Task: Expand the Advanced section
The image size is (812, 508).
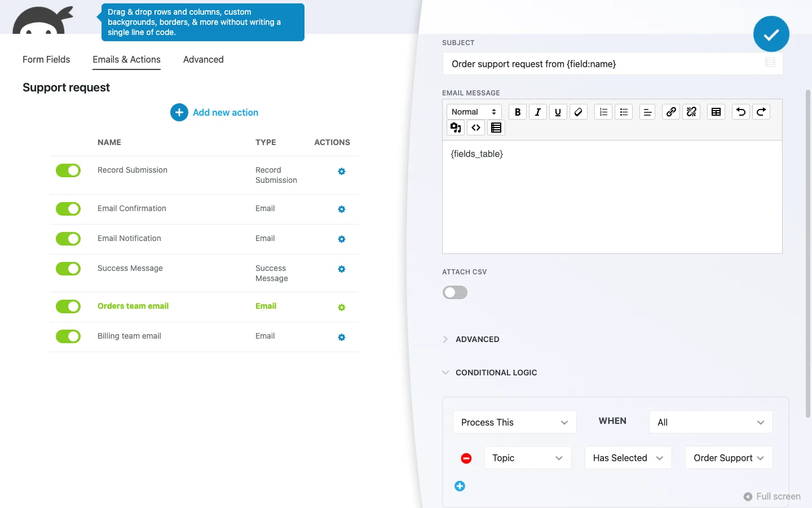Action: [x=471, y=339]
